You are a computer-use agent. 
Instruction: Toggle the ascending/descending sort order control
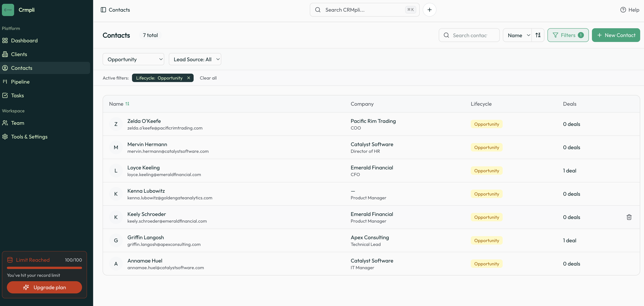pos(538,35)
